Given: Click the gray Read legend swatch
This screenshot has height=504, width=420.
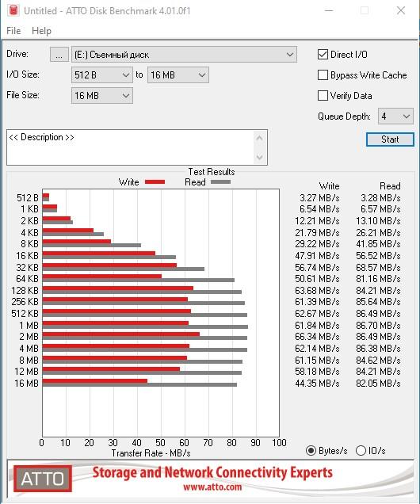Looking at the screenshot, I should tap(221, 182).
